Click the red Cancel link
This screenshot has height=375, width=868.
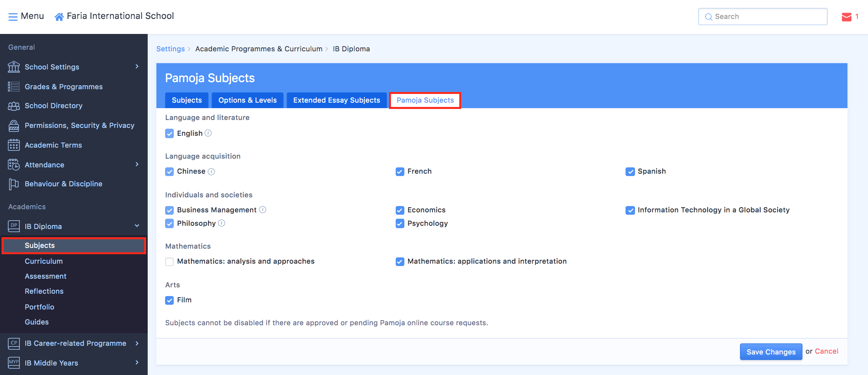click(826, 351)
